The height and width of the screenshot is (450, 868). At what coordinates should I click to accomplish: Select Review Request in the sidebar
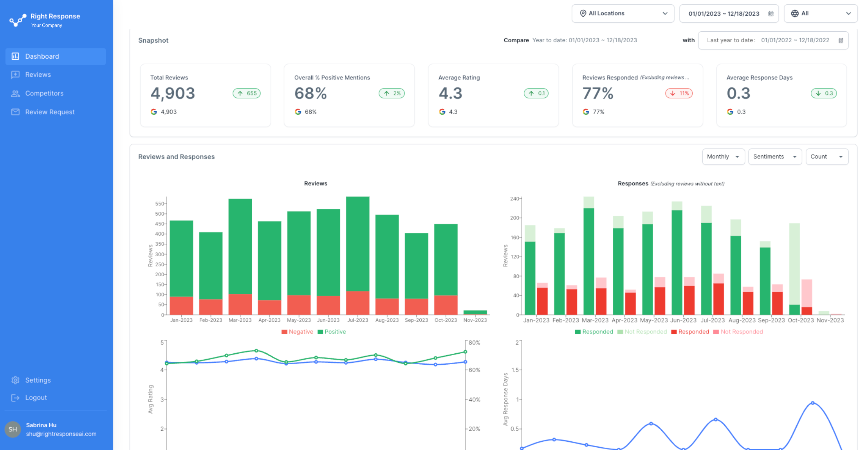[x=50, y=112]
